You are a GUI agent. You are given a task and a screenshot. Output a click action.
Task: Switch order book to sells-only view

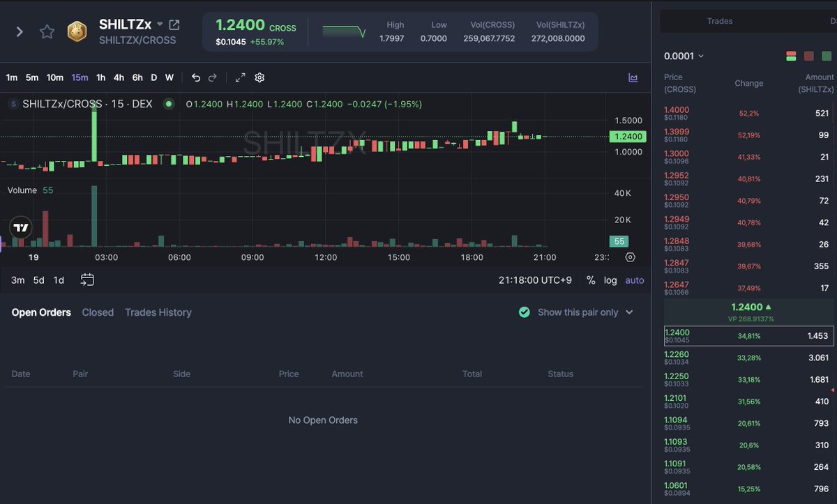tap(808, 56)
